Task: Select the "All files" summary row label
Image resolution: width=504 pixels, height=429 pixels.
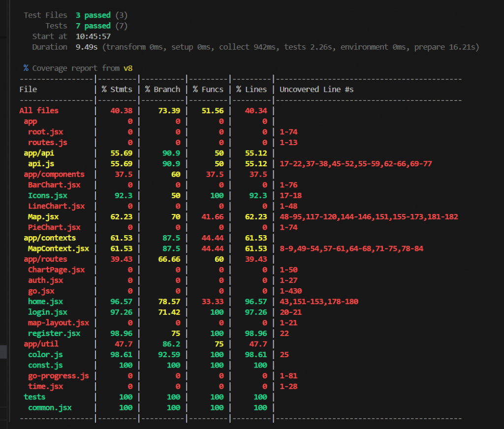Action: click(x=38, y=111)
